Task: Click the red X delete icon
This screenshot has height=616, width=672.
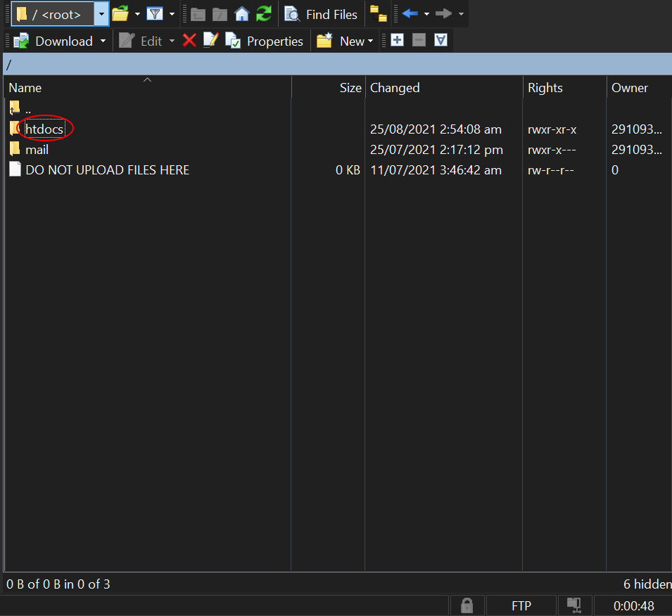Action: point(189,41)
